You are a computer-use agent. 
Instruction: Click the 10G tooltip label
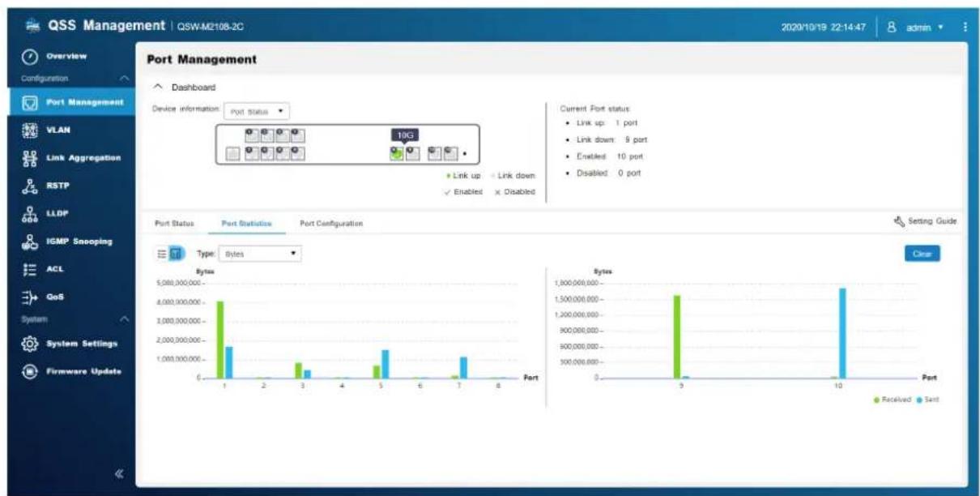pos(405,135)
